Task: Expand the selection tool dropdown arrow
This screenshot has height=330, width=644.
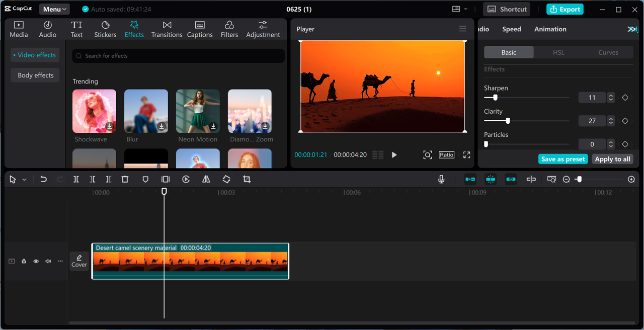Action: [24, 180]
